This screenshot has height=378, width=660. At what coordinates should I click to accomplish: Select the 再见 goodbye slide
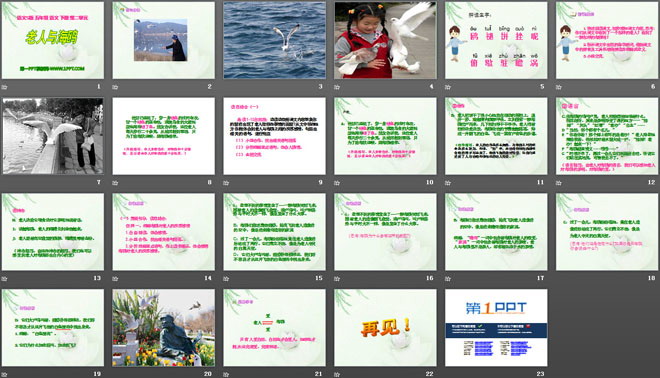(x=385, y=327)
